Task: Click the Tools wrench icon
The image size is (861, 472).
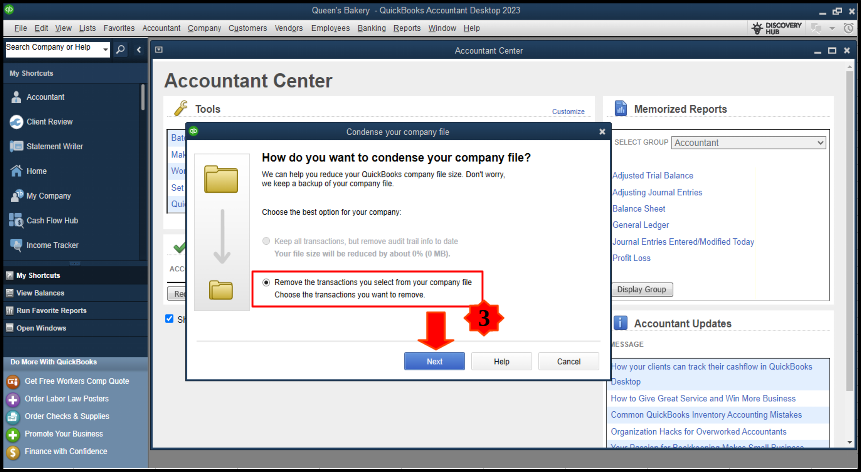Action: (x=181, y=108)
